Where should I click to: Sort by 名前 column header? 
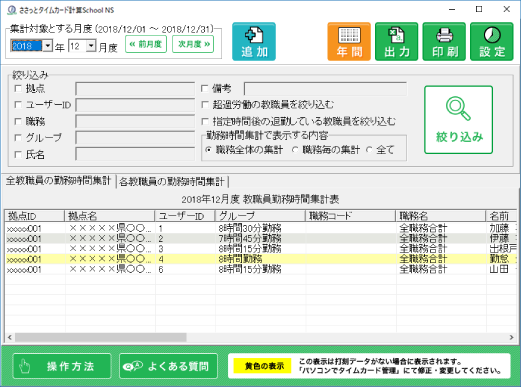click(x=501, y=216)
